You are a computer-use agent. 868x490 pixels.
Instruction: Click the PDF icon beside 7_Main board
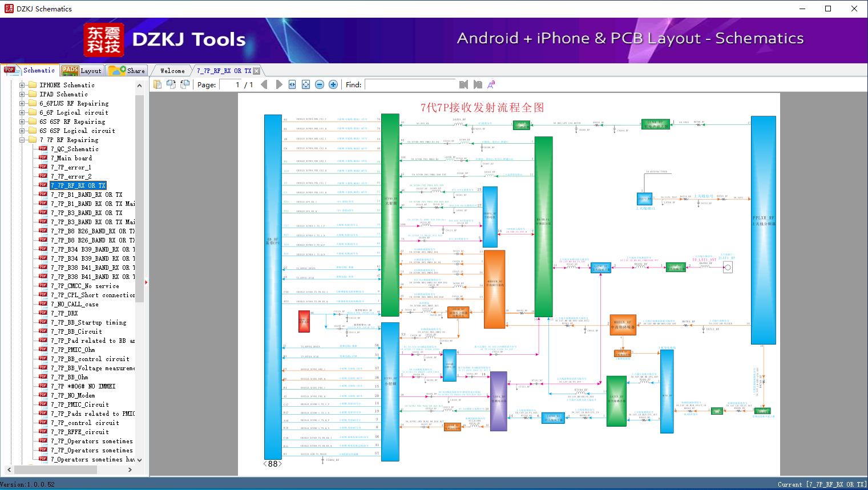[43, 158]
